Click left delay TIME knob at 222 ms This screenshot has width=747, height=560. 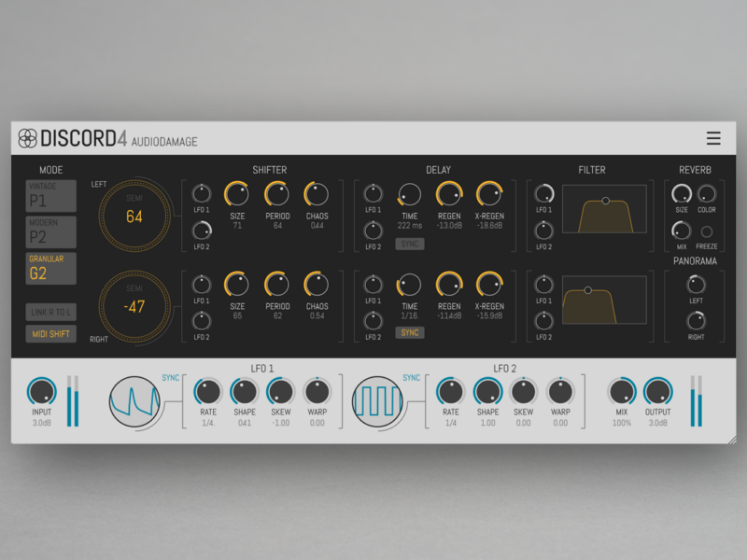tap(410, 194)
